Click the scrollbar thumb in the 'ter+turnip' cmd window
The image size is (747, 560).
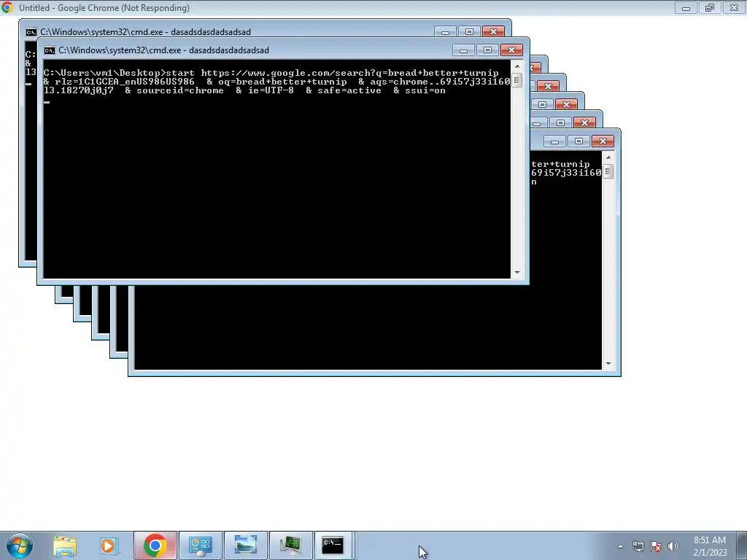(x=608, y=171)
